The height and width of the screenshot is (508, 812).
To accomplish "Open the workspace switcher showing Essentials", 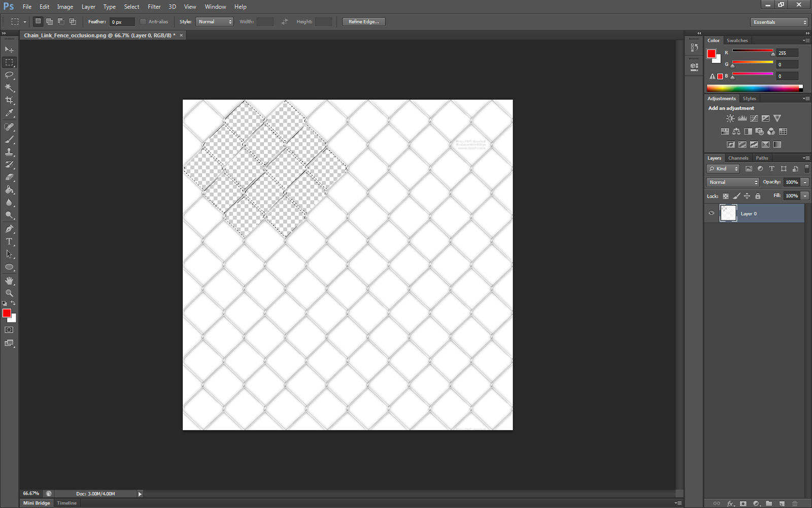I will [779, 22].
